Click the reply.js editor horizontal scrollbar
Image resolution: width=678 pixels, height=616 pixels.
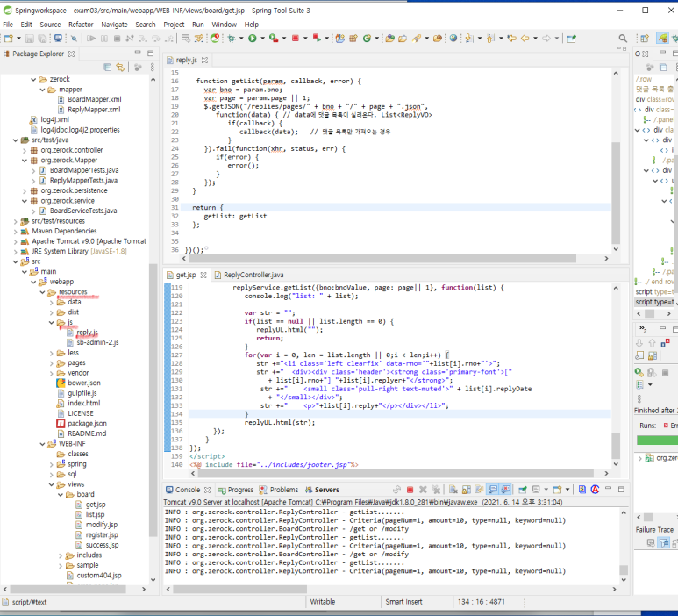[x=382, y=258]
